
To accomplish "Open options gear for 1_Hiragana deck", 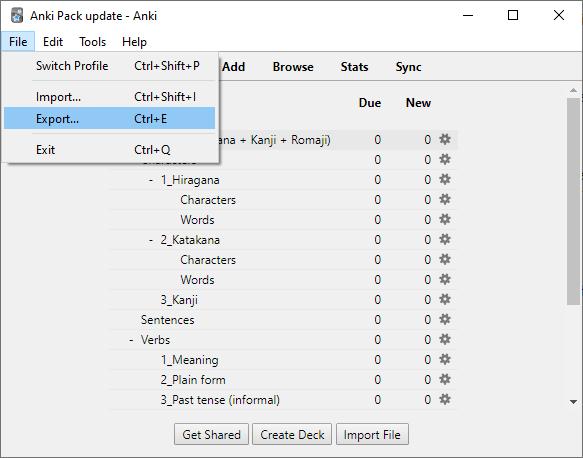I will tap(445, 180).
